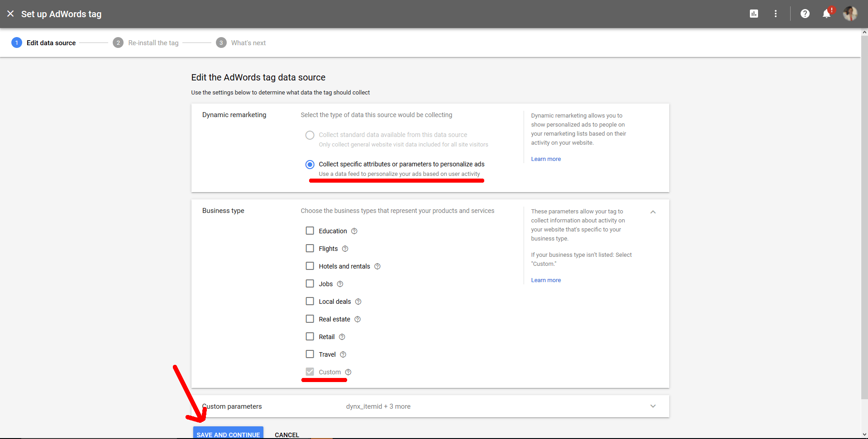Click the 'dynx_itemid + 3 more' text
This screenshot has width=868, height=439.
point(378,406)
